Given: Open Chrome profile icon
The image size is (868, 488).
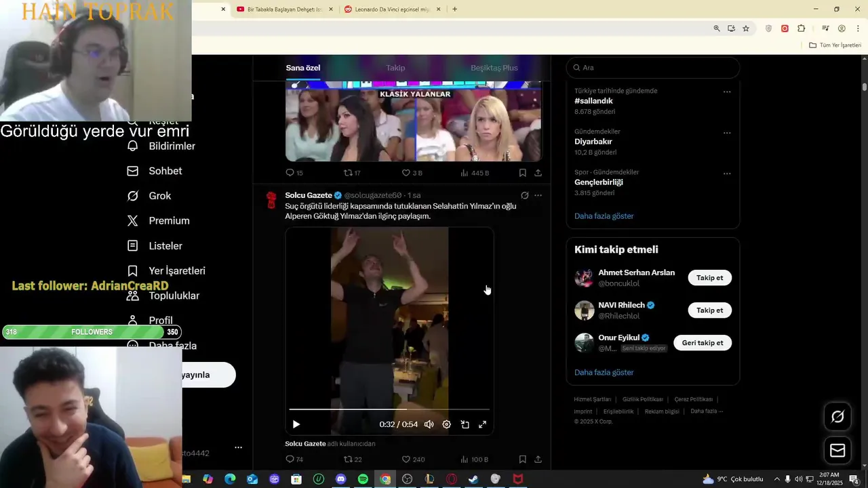Looking at the screenshot, I should [842, 28].
